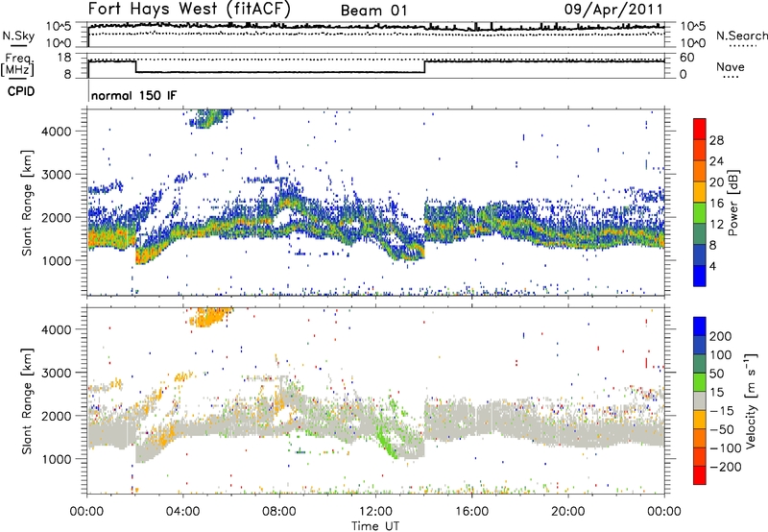This screenshot has width=768, height=532.
Task: Click the "N.Search" legend label
Action: (741, 36)
